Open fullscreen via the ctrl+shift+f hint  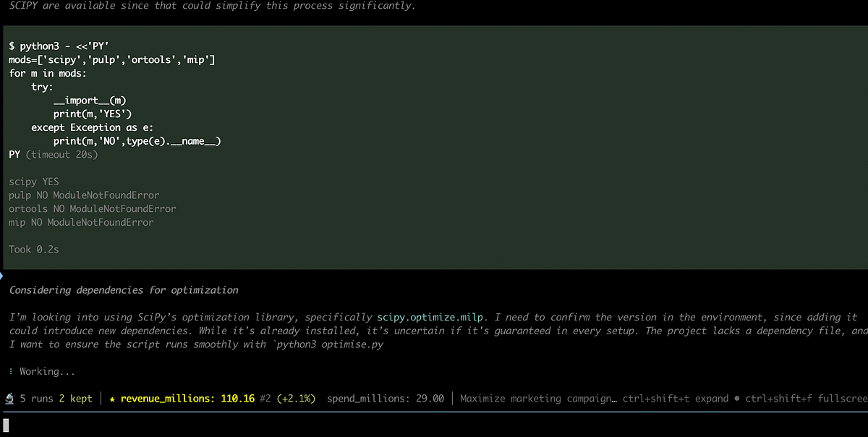pyautogui.click(x=806, y=399)
